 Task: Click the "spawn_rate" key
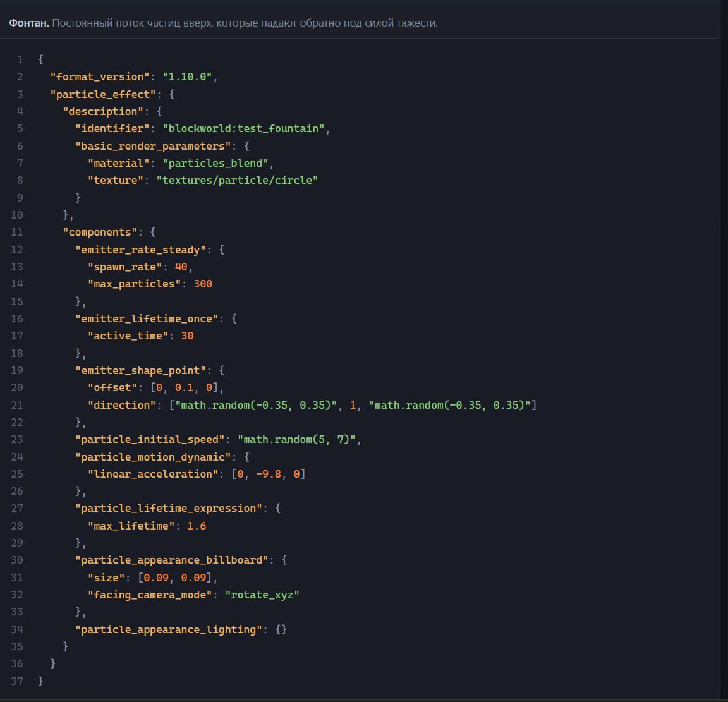[125, 267]
